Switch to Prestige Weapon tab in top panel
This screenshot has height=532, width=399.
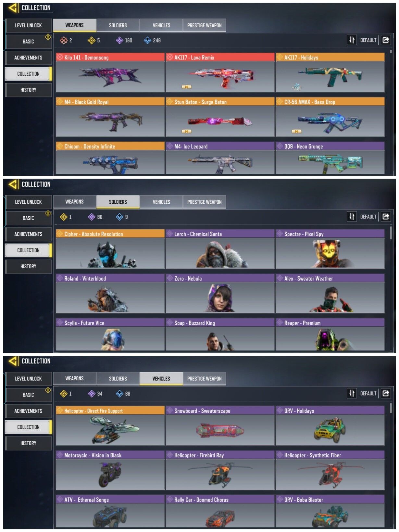(x=205, y=25)
